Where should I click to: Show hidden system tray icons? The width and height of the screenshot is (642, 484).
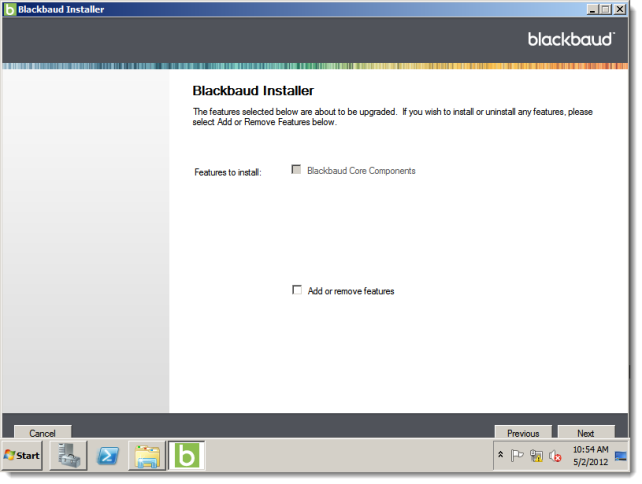[500, 455]
